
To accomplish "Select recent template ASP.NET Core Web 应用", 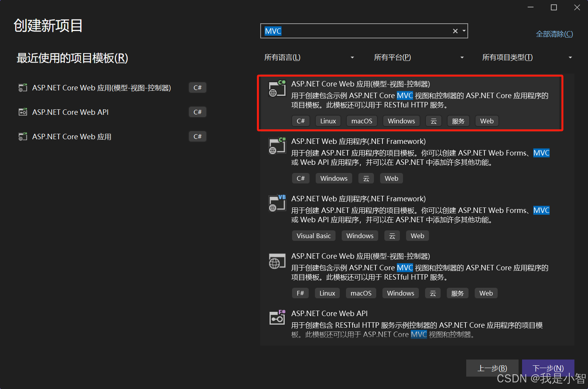I will click(x=112, y=137).
